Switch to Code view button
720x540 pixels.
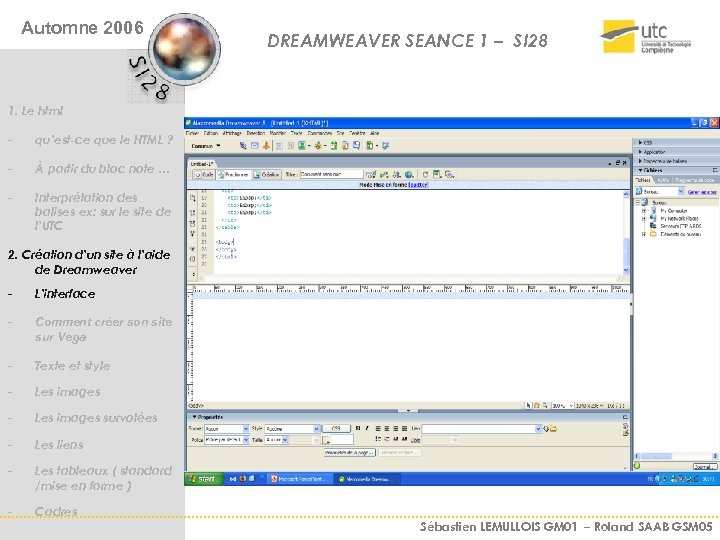click(x=204, y=174)
